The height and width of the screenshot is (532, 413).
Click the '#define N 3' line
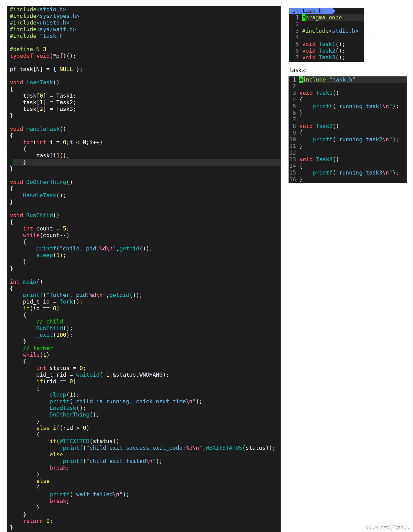coord(28,49)
